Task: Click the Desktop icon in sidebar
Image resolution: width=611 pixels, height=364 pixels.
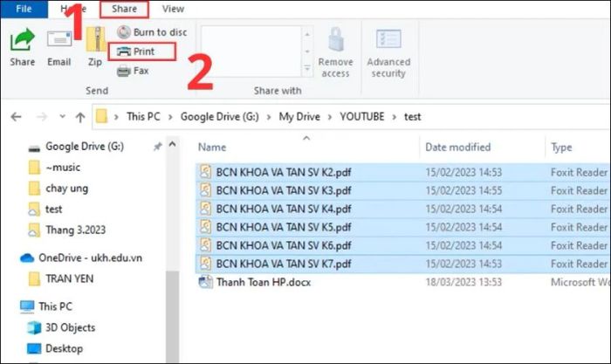Action: tap(34, 348)
